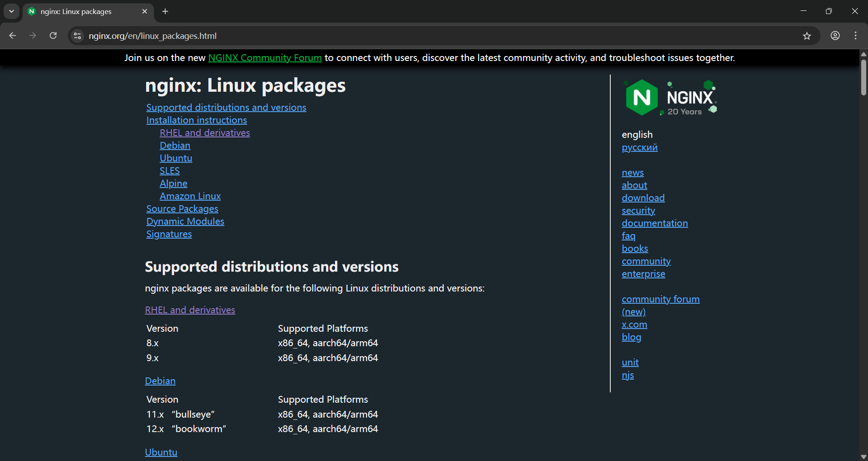The height and width of the screenshot is (461, 868).
Task: Open the community sidebar link
Action: point(646,261)
